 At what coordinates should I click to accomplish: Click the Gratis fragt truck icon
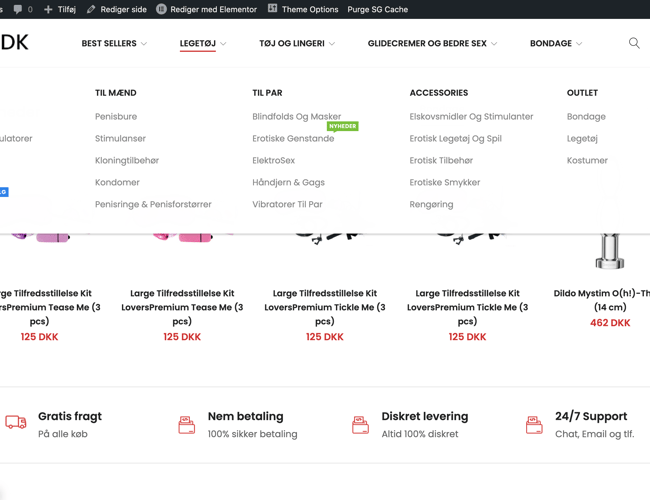(16, 423)
